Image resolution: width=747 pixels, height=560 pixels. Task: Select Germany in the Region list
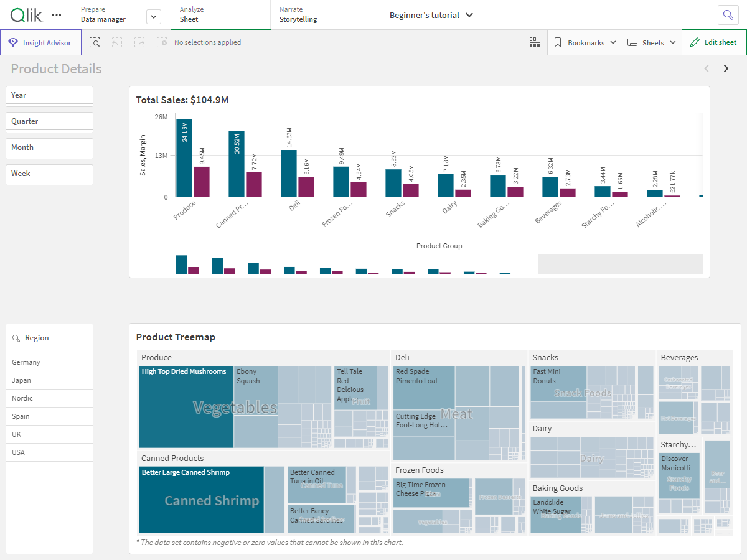(26, 362)
